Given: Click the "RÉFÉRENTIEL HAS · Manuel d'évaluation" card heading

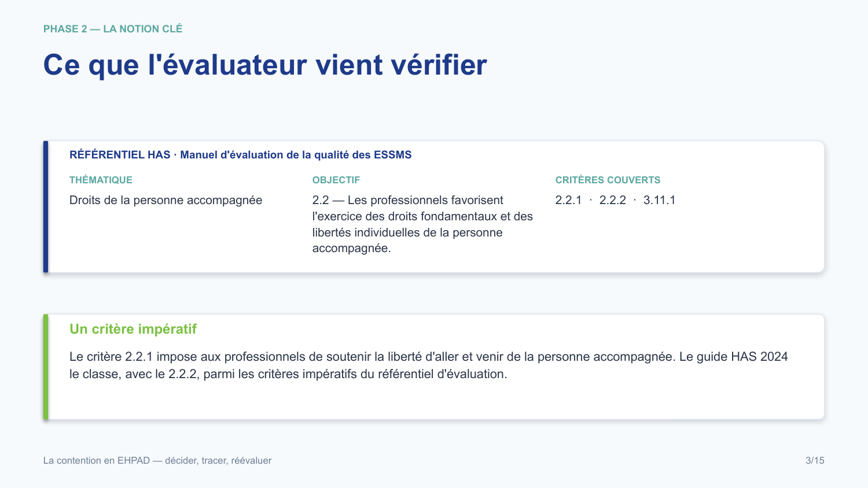Looking at the screenshot, I should pyautogui.click(x=241, y=155).
